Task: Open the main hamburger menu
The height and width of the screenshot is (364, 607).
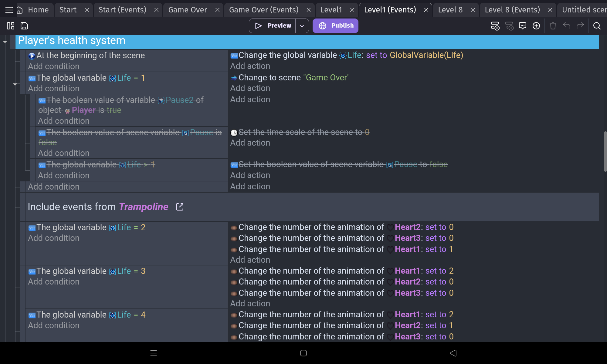Action: [x=9, y=10]
